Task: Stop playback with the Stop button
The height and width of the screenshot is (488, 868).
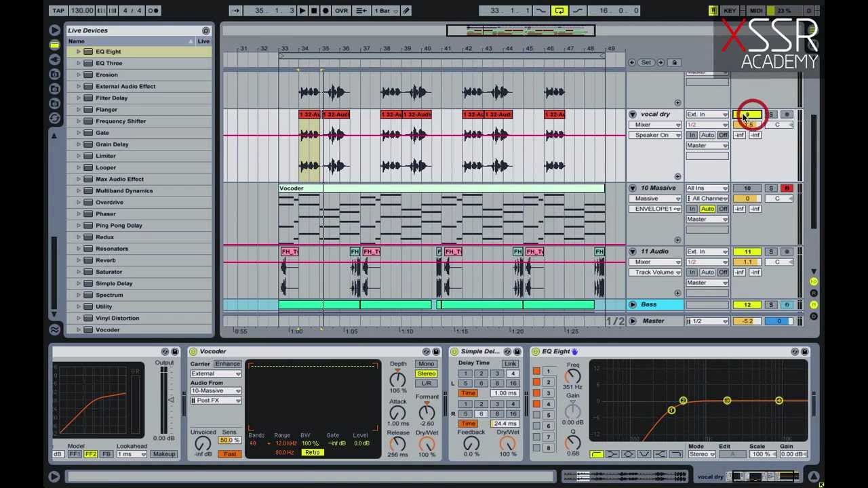Action: [x=313, y=10]
